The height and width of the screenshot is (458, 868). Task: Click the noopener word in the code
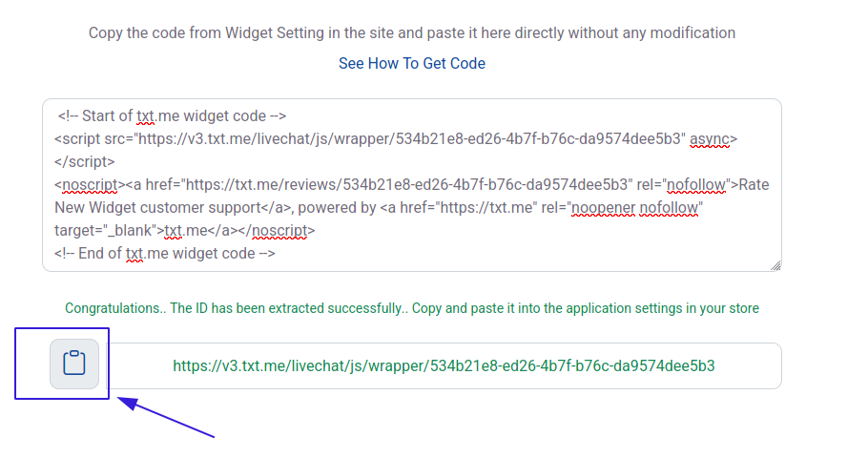603,208
